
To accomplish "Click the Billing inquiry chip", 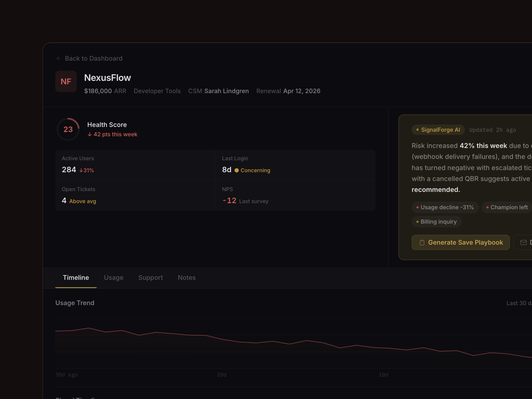I will pyautogui.click(x=437, y=222).
